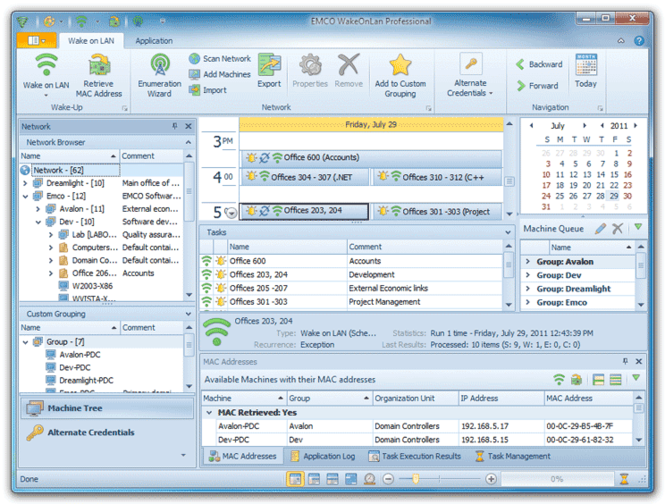Adjust the zoom slider handle

(x=416, y=479)
